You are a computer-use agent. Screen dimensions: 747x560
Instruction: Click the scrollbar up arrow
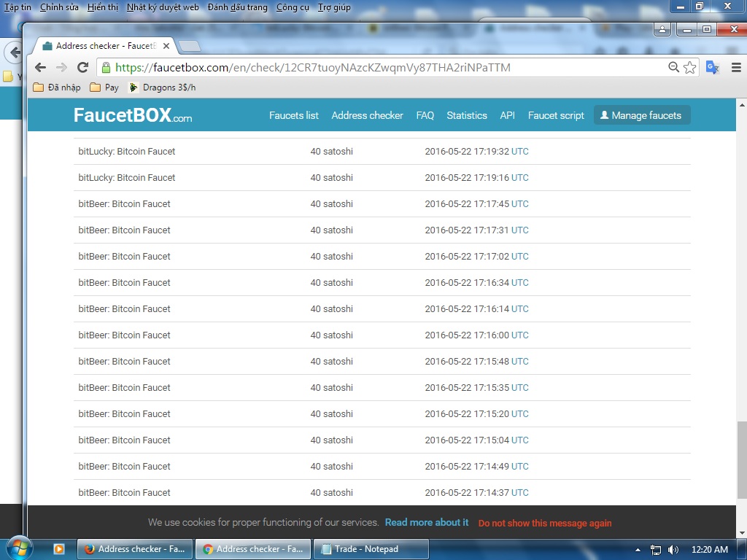[741, 105]
